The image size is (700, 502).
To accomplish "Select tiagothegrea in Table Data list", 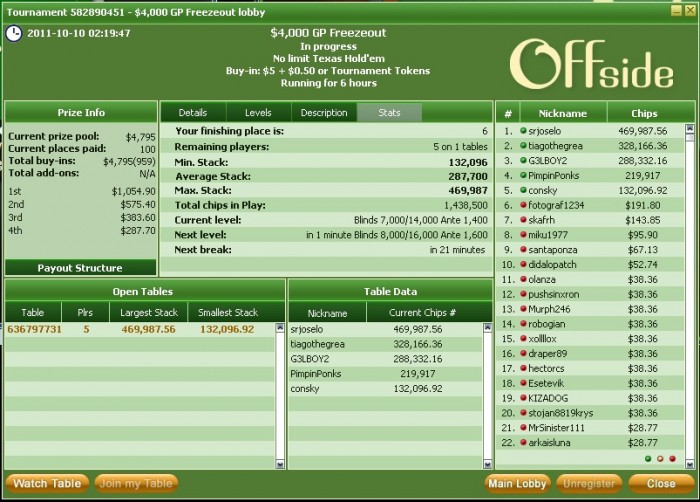I will 386,344.
